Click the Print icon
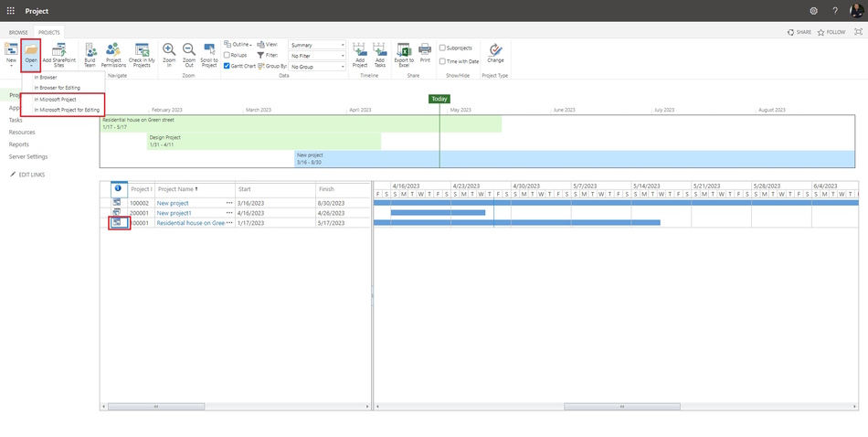This screenshot has width=868, height=437. [x=425, y=48]
